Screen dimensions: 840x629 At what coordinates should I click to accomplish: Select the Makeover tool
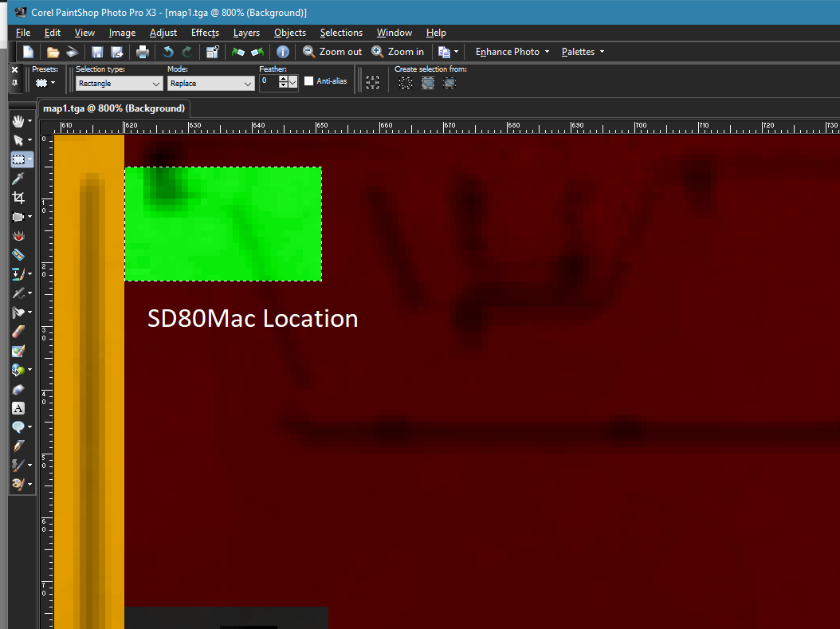tap(18, 255)
